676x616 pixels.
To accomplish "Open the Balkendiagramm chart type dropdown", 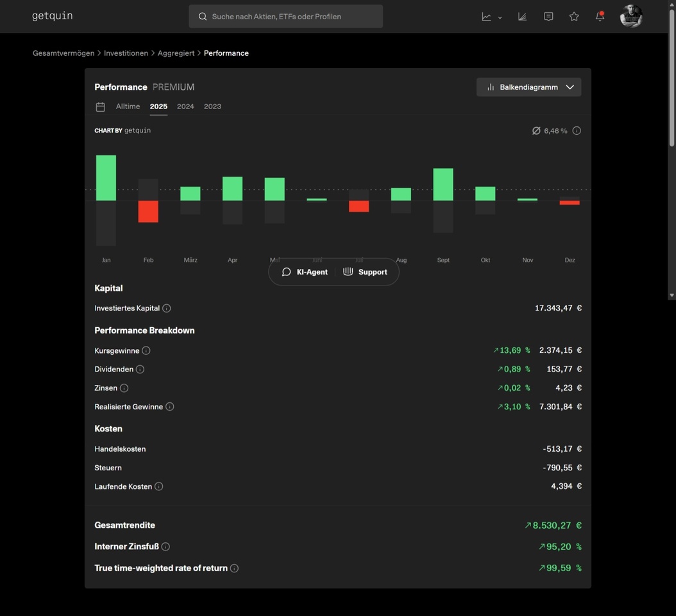I will click(x=528, y=87).
